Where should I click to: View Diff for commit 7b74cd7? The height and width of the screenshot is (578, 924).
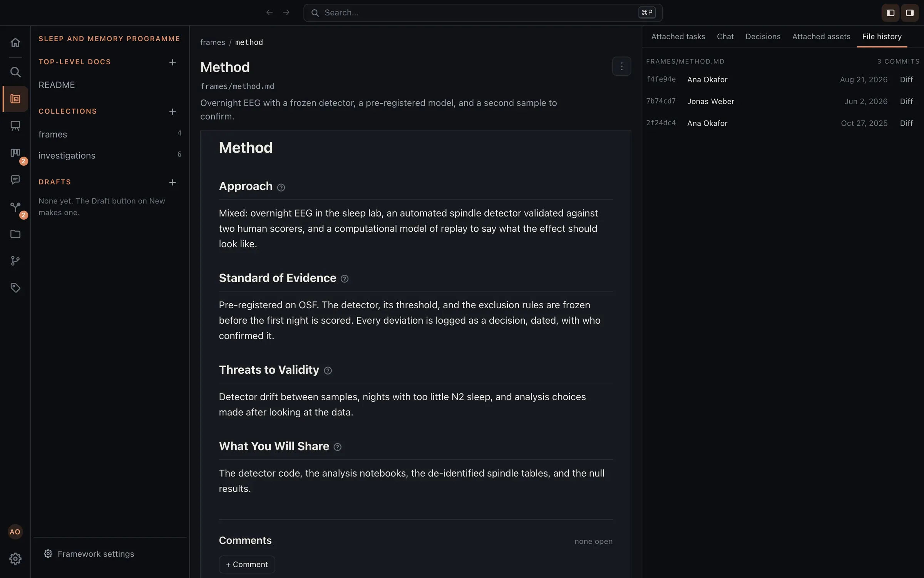[x=906, y=101]
